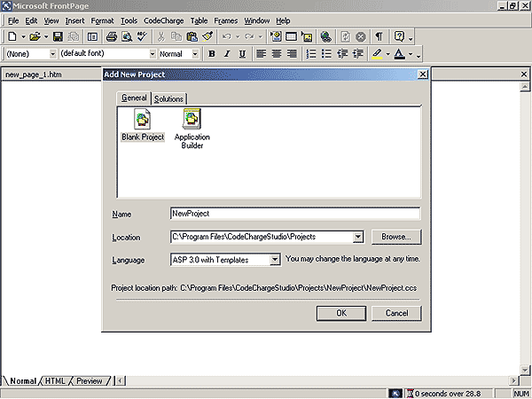Viewport: 532px width, 399px height.
Task: Expand the Language dropdown
Action: tap(275, 260)
